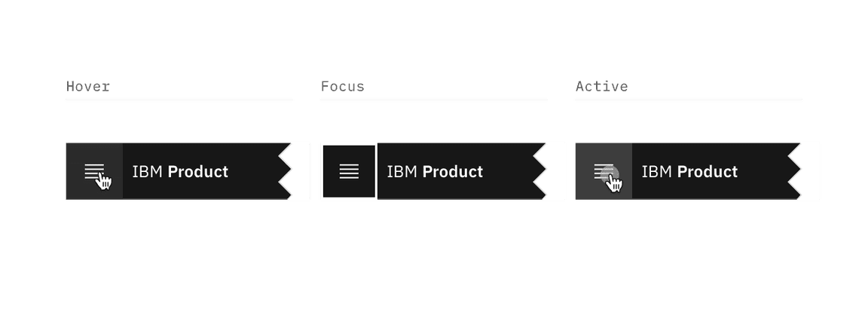Click the white jagged edge of the Hover header
868x319 pixels.
pyautogui.click(x=301, y=171)
